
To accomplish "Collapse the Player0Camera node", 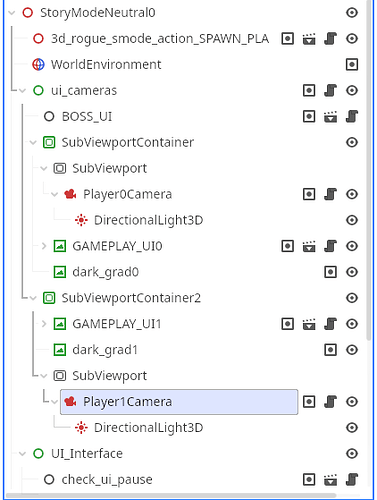I will coord(55,194).
